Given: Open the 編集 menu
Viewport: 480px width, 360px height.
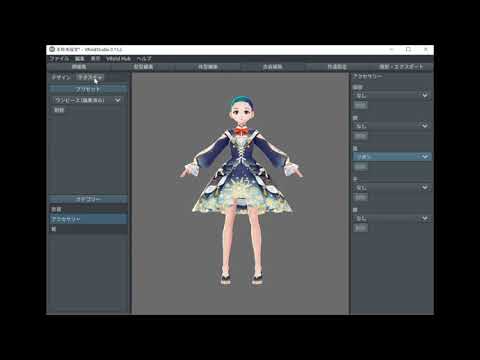Looking at the screenshot, I should point(79,59).
